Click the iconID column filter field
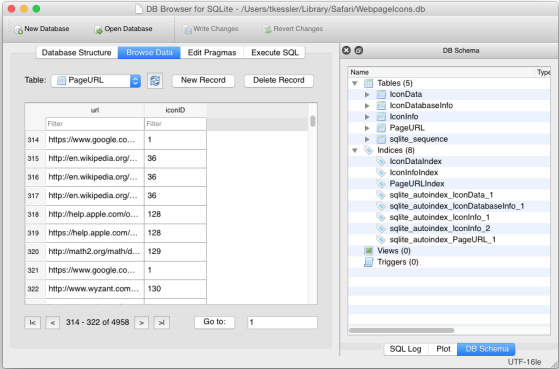Screen dimensions: 559x369 175,124
